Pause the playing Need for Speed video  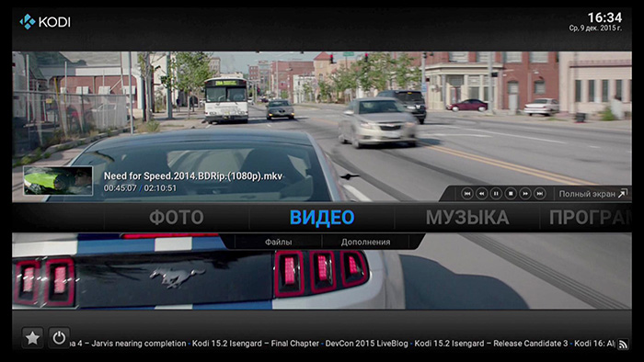[x=496, y=194]
